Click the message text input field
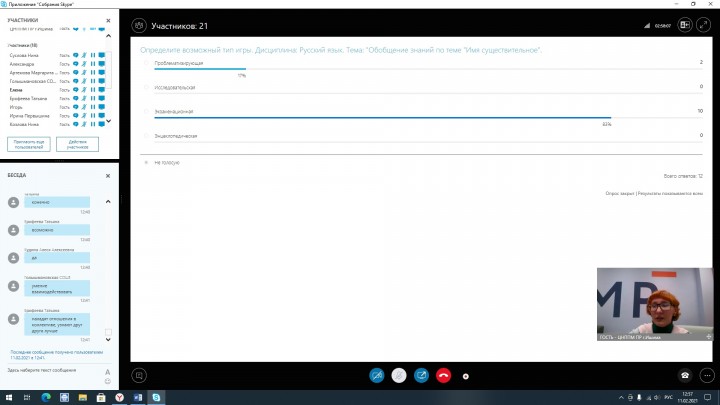 coord(50,370)
